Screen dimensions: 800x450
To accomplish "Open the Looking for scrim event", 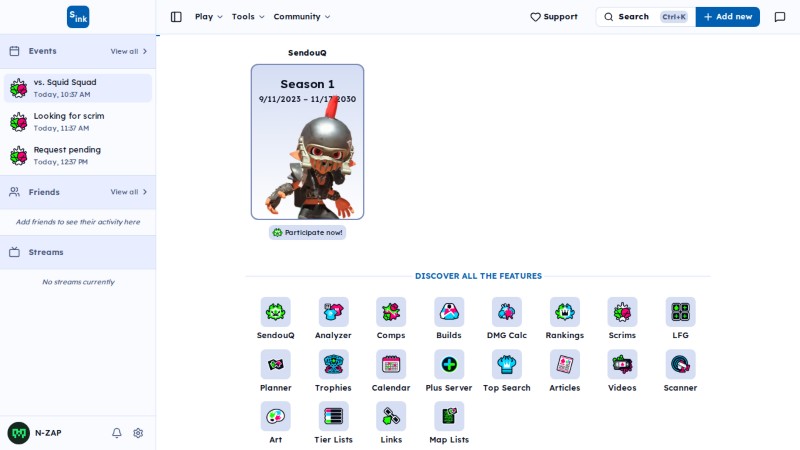I will point(78,122).
